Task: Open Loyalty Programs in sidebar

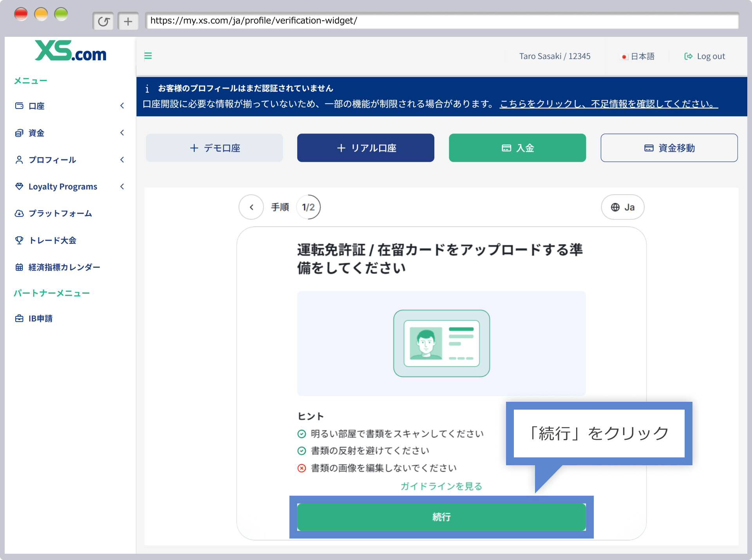Action: pos(70,186)
